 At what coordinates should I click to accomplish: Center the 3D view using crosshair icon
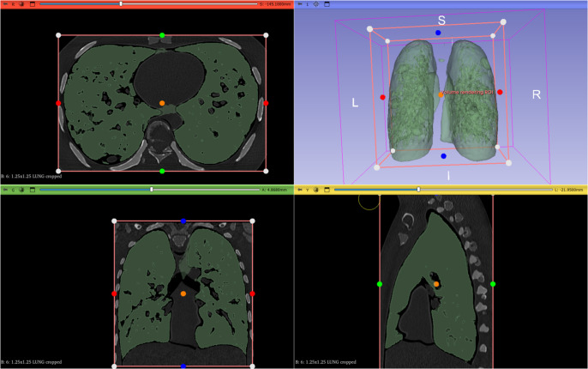(x=316, y=4)
